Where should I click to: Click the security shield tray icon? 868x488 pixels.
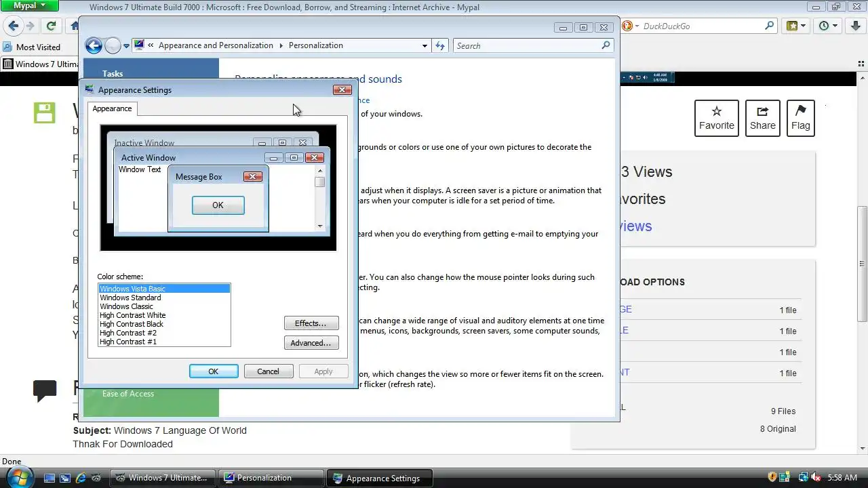tap(772, 478)
